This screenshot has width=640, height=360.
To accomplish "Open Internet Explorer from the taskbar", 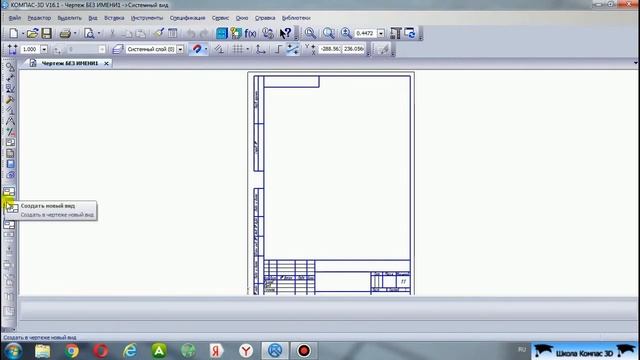I will pyautogui.click(x=130, y=351).
